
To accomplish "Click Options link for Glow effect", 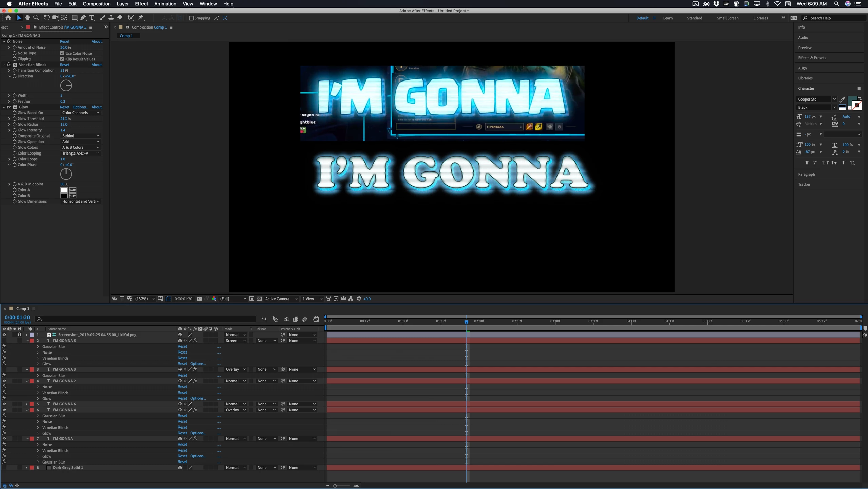I will point(80,107).
